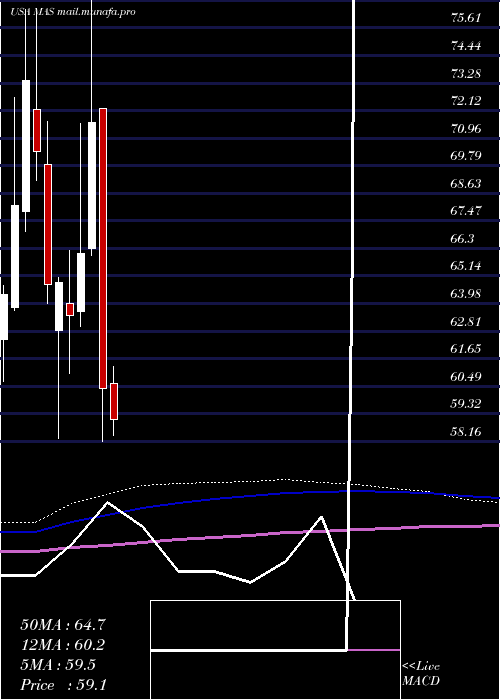The image size is (500, 700).
Task: Click the 60.49 price axis label
Action: pos(466,377)
